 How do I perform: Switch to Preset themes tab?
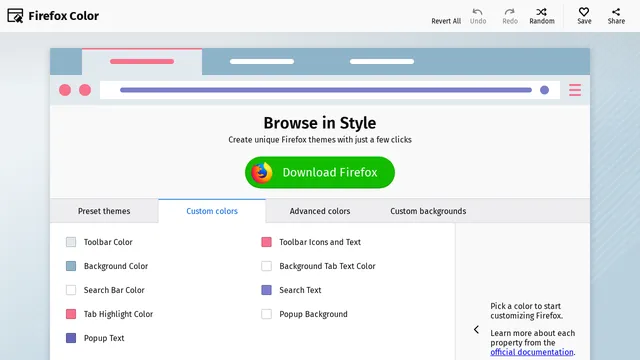tap(104, 211)
